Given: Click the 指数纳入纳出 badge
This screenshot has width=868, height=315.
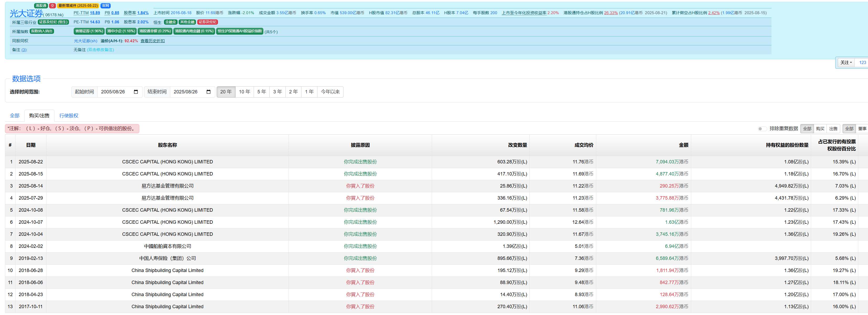Looking at the screenshot, I should tap(42, 31).
